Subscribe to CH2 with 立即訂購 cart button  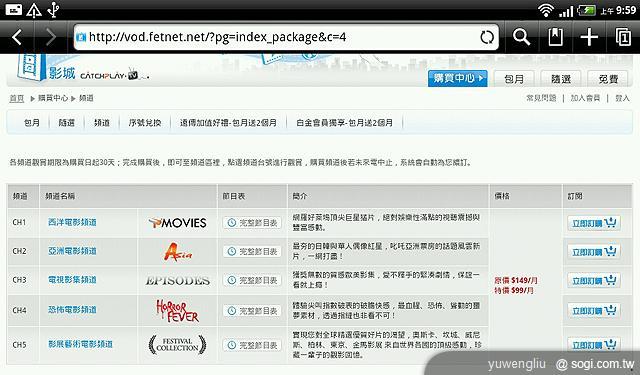(594, 251)
